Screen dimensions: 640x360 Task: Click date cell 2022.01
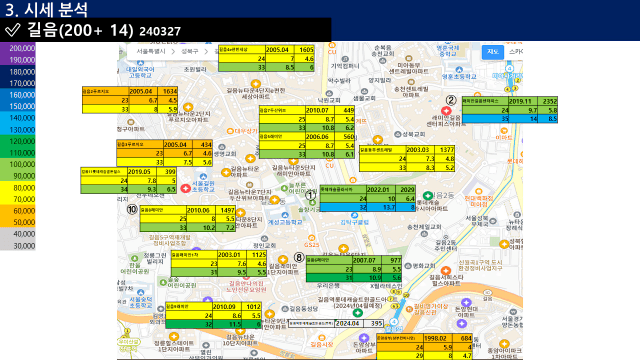(x=381, y=189)
